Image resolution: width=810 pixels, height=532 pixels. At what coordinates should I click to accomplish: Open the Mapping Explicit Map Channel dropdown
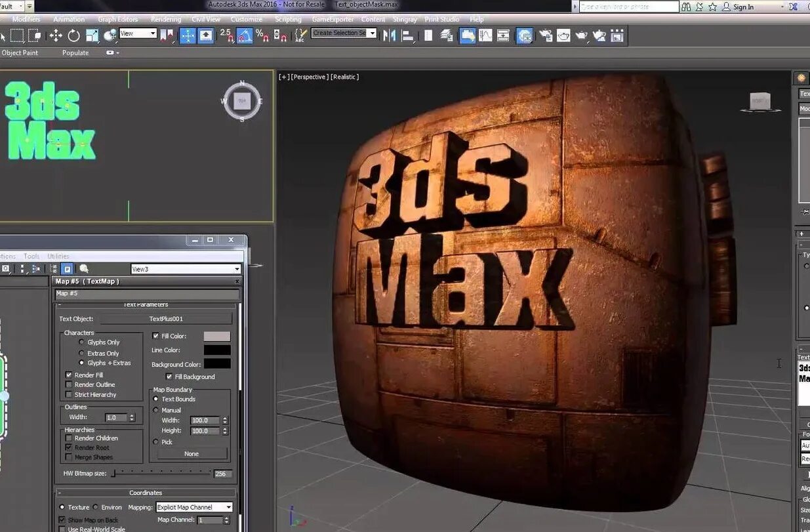[194, 507]
